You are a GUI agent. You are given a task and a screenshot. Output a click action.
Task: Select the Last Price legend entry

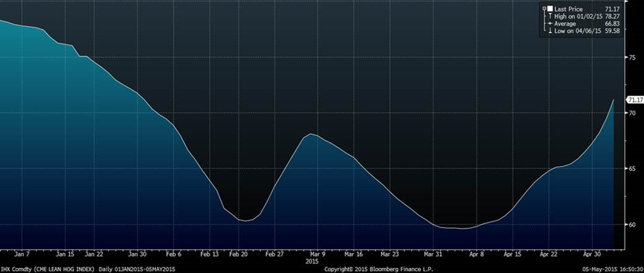click(569, 8)
